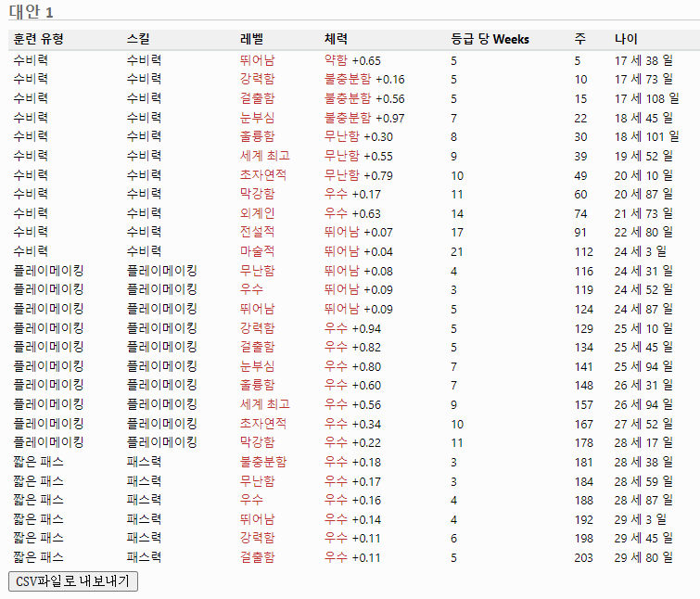700x599 pixels.
Task: Click the age cell 26 세 31 일
Action: pyautogui.click(x=643, y=385)
